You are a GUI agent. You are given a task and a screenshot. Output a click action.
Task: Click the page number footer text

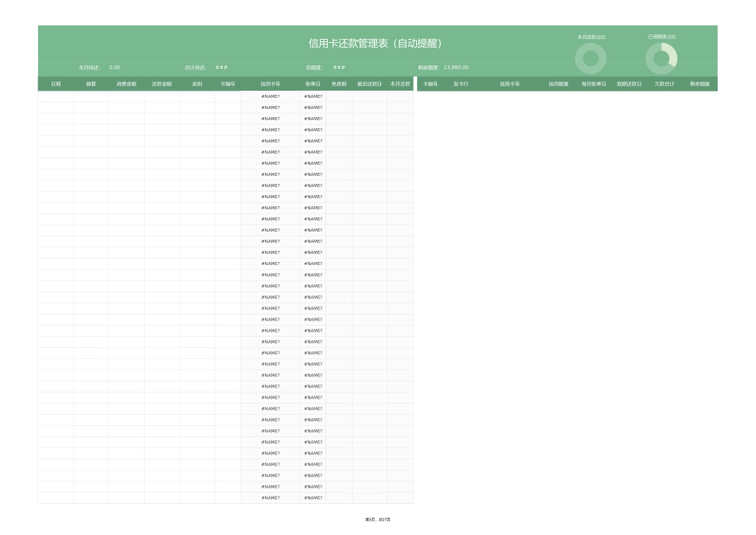tap(378, 520)
